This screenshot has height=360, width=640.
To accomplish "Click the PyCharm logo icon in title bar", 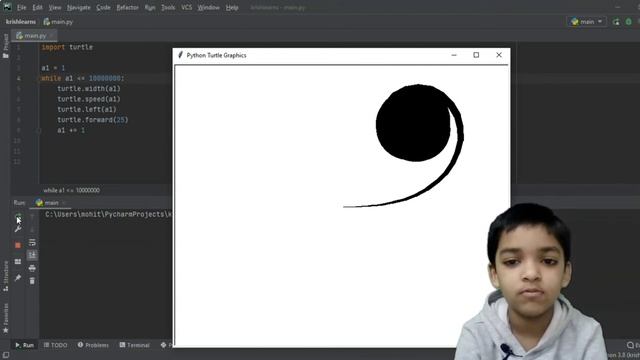I will click(7, 7).
